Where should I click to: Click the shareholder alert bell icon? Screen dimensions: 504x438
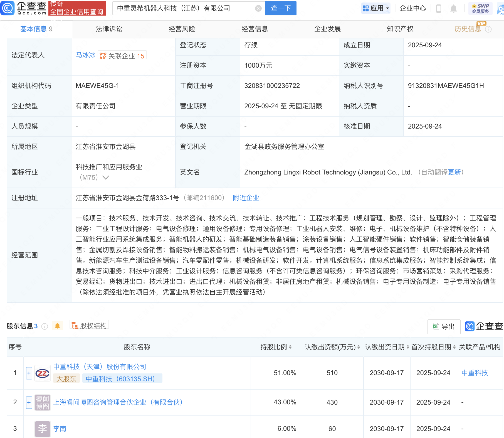[58, 326]
